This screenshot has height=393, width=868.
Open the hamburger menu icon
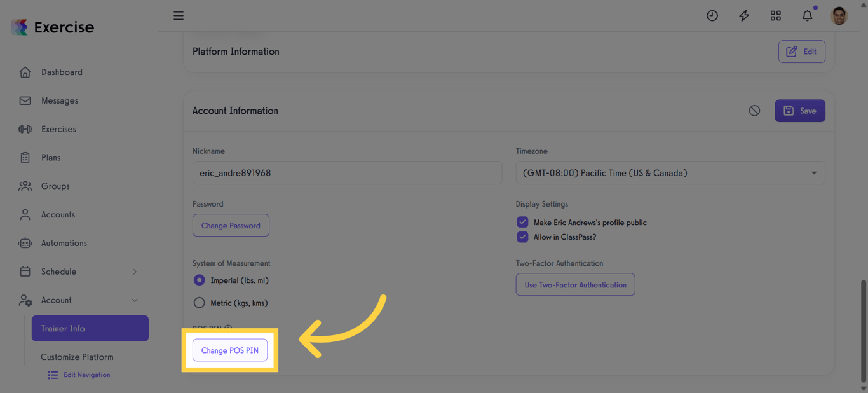tap(179, 16)
